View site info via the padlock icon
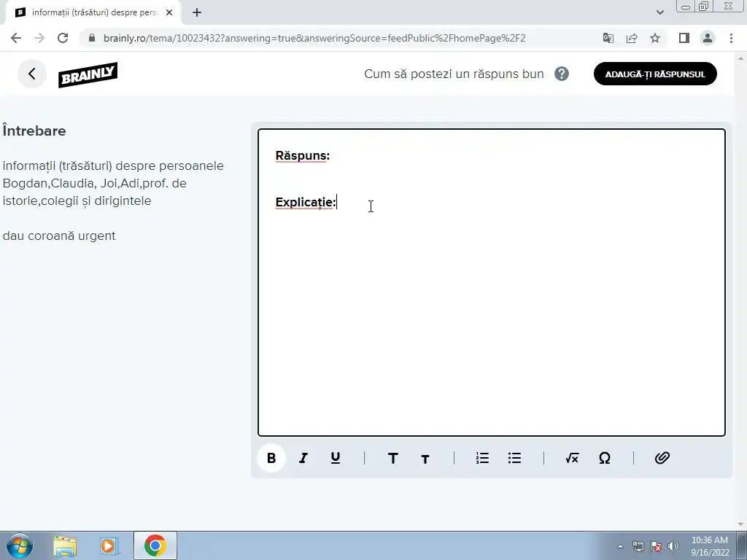The width and height of the screenshot is (747, 560). point(93,38)
